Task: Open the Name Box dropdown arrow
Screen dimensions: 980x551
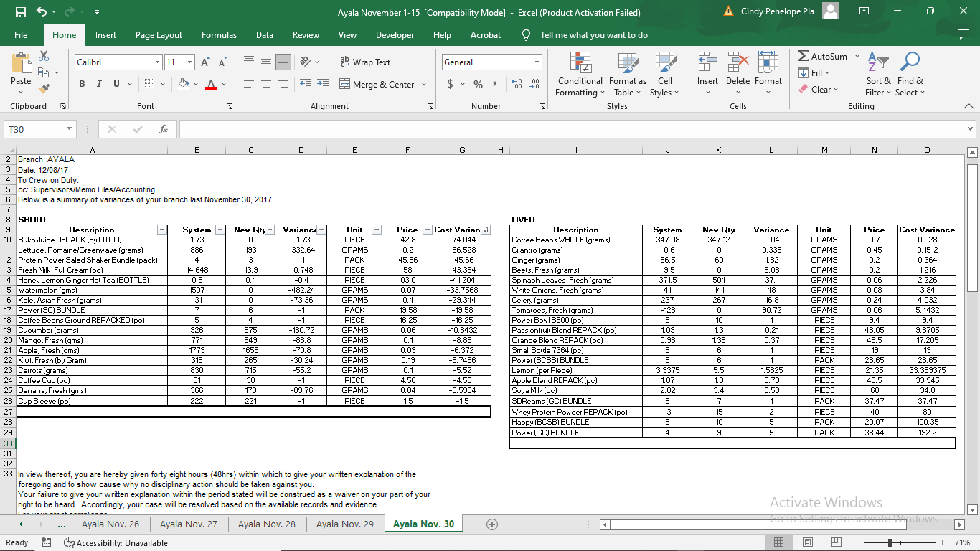Action: [69, 129]
